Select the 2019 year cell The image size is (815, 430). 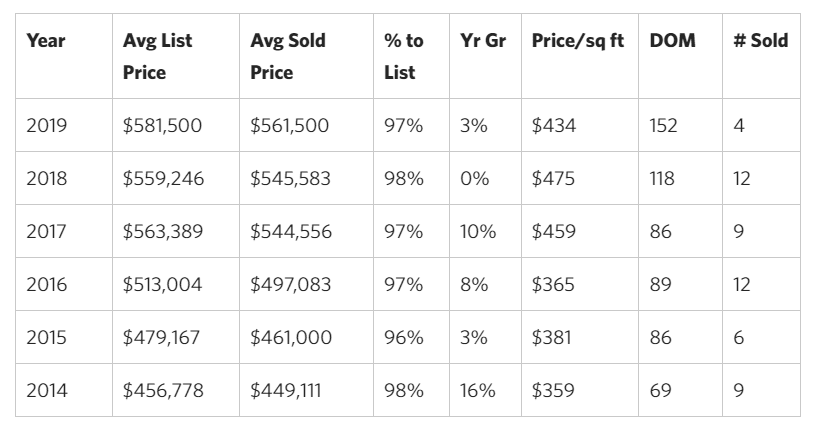point(45,126)
